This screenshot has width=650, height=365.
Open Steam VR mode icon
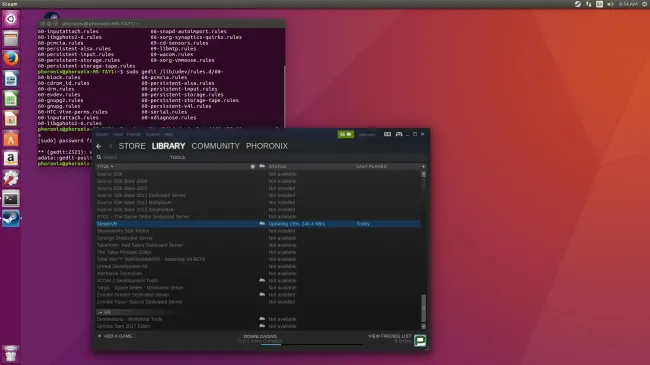pyautogui.click(x=387, y=134)
